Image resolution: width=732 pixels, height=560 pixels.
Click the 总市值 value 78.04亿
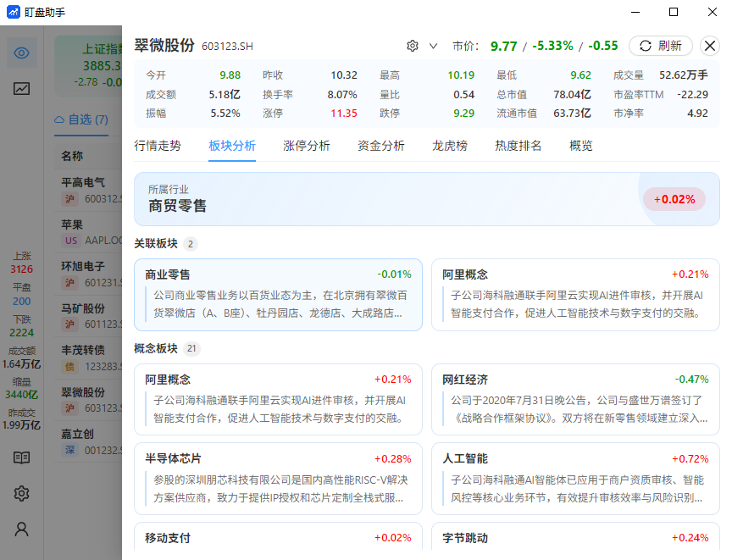[573, 95]
